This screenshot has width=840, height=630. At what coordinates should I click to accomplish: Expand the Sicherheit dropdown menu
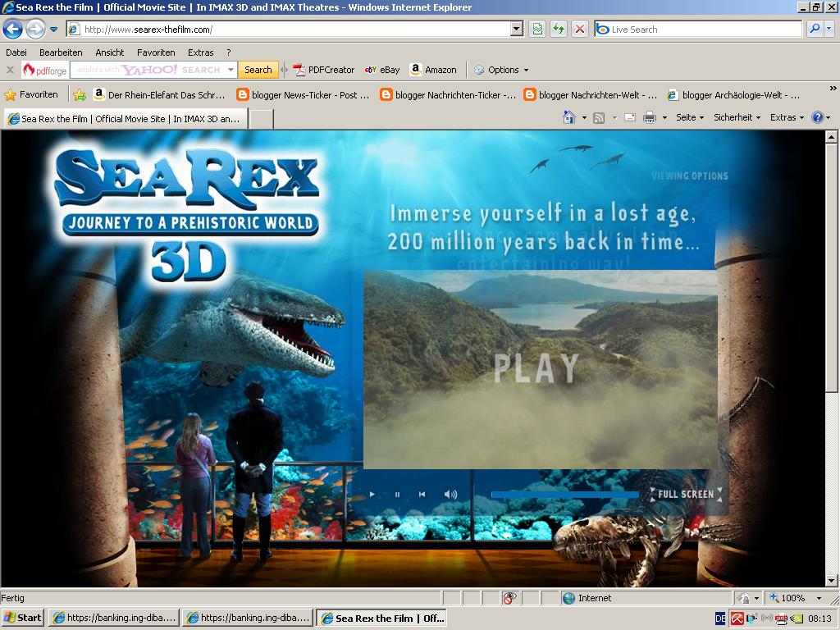click(735, 117)
